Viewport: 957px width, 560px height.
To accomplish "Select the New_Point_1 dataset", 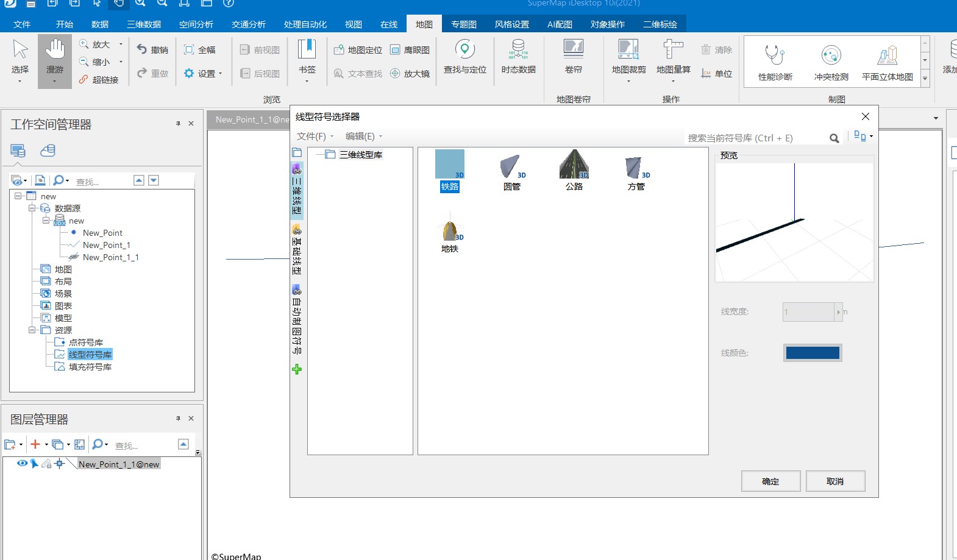I will point(107,245).
